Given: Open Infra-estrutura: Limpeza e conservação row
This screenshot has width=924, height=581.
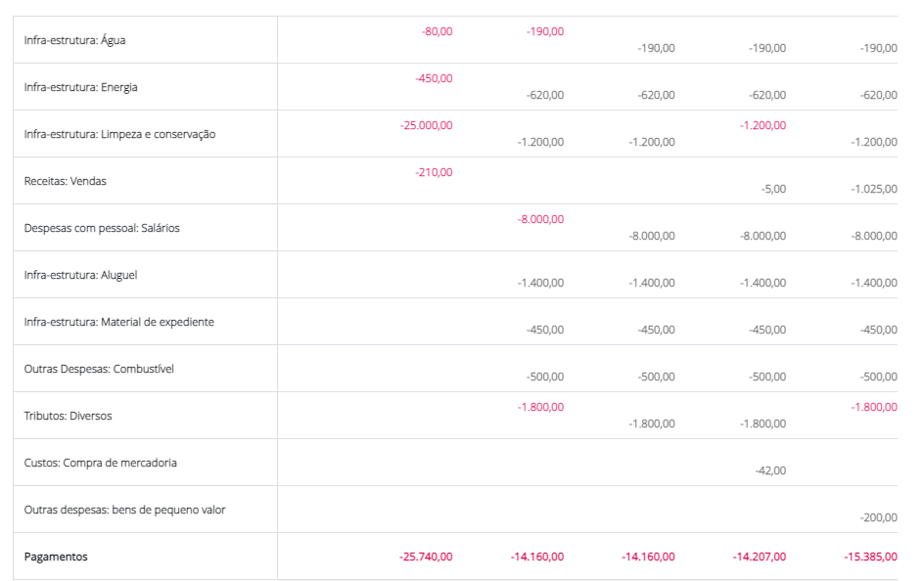Looking at the screenshot, I should point(119,134).
